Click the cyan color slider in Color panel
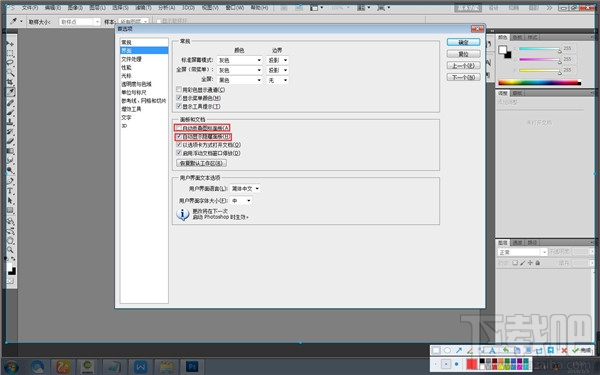The width and height of the screenshot is (600, 375). 540,49
